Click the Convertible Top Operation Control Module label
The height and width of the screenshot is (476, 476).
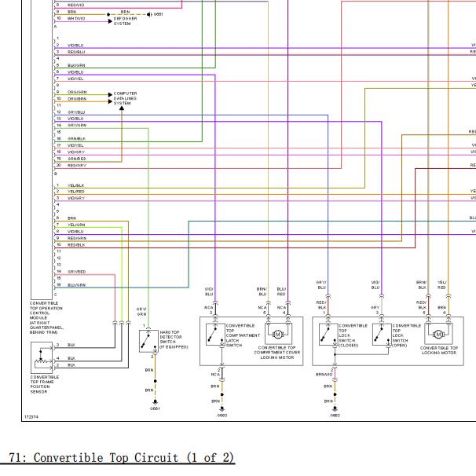click(x=46, y=318)
